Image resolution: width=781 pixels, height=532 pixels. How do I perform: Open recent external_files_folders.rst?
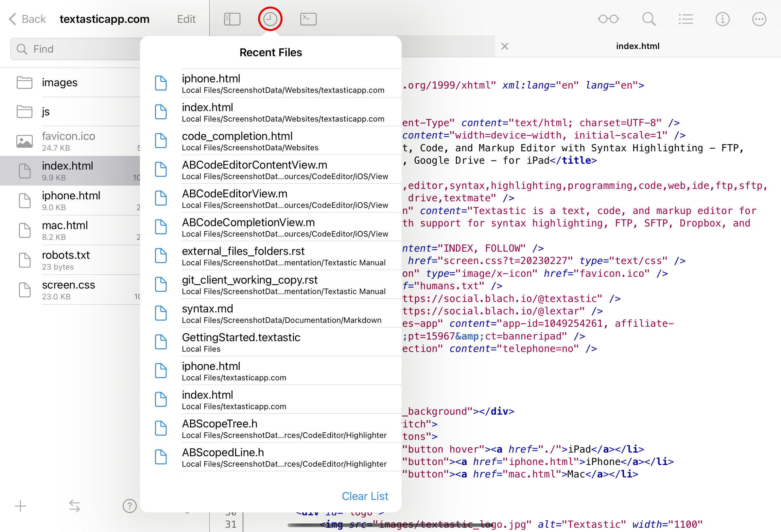coord(271,256)
